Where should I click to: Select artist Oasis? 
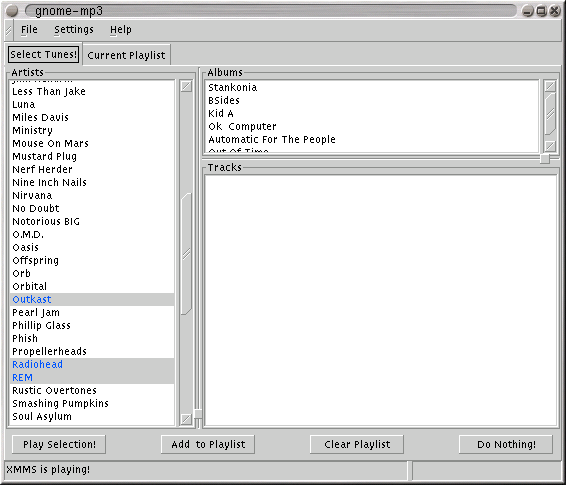pyautogui.click(x=92, y=248)
